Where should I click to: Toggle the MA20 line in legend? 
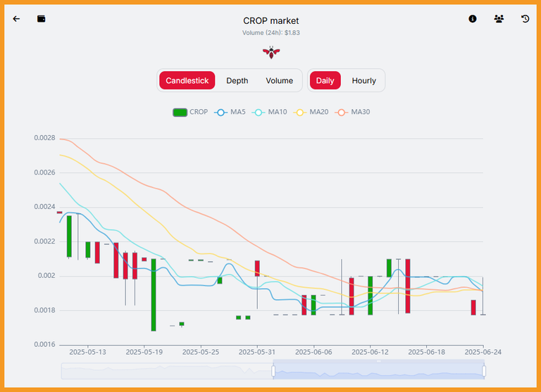(311, 112)
